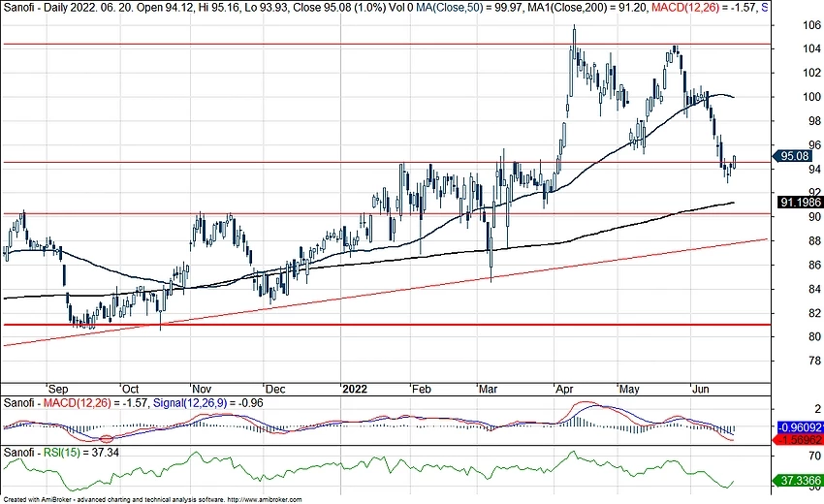
Task: Click the 'Dec' month label on time axis
Action: pyautogui.click(x=275, y=389)
